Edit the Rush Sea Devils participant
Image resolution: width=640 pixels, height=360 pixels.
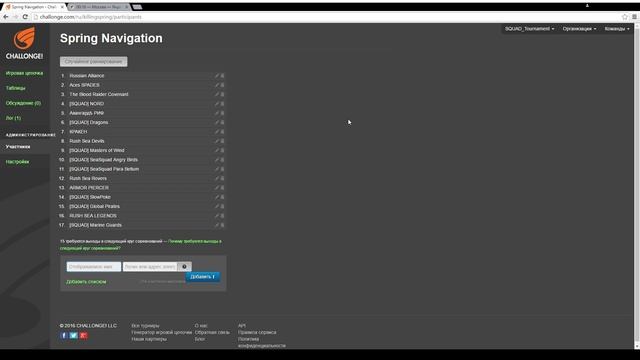point(217,141)
